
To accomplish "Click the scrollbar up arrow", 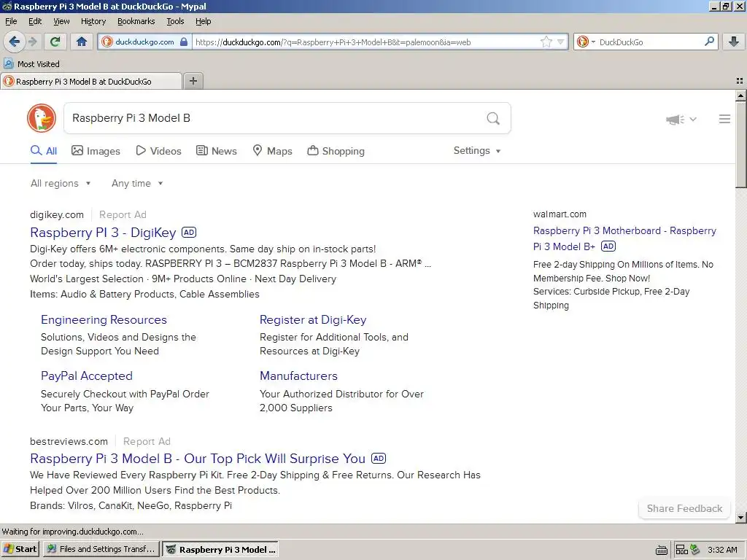I will 740,96.
